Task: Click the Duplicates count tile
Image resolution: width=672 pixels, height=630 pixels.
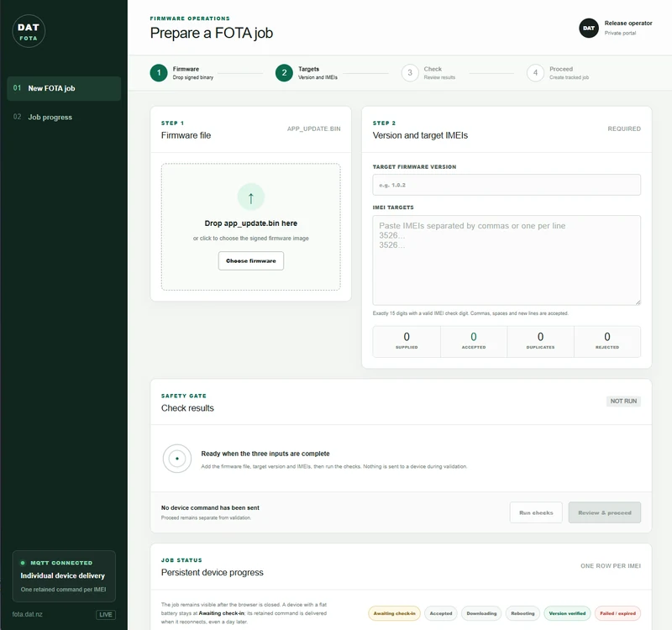Action: (x=540, y=342)
